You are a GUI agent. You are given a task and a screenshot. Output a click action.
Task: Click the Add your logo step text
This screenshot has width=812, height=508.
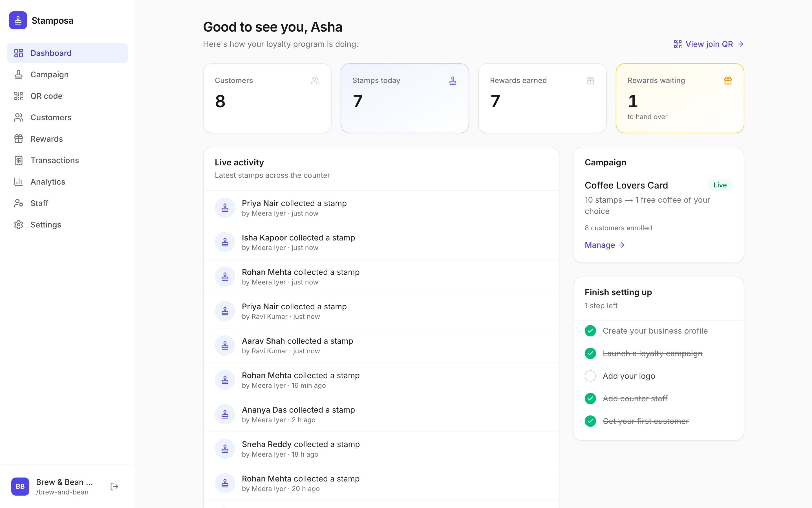629,376
